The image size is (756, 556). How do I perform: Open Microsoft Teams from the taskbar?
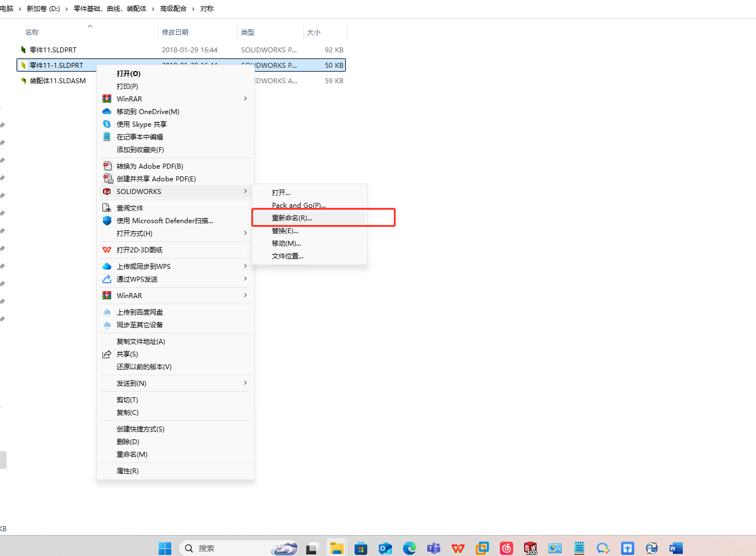coord(433,548)
